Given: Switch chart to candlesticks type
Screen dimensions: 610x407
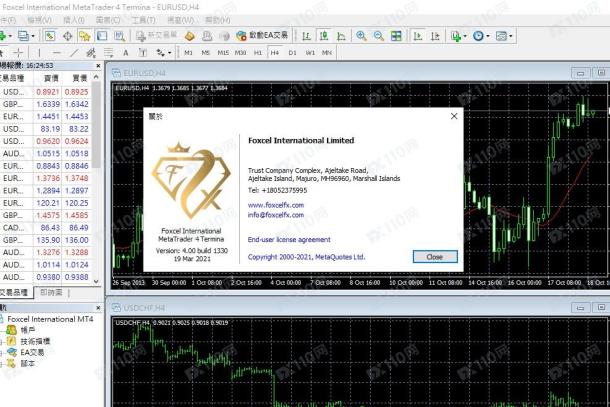Looking at the screenshot, I should click(324, 36).
